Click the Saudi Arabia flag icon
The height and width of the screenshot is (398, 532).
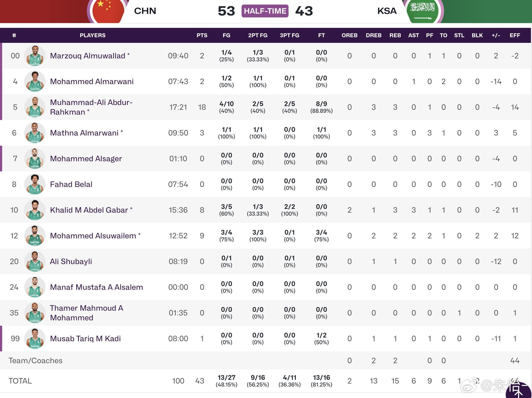coord(422,11)
